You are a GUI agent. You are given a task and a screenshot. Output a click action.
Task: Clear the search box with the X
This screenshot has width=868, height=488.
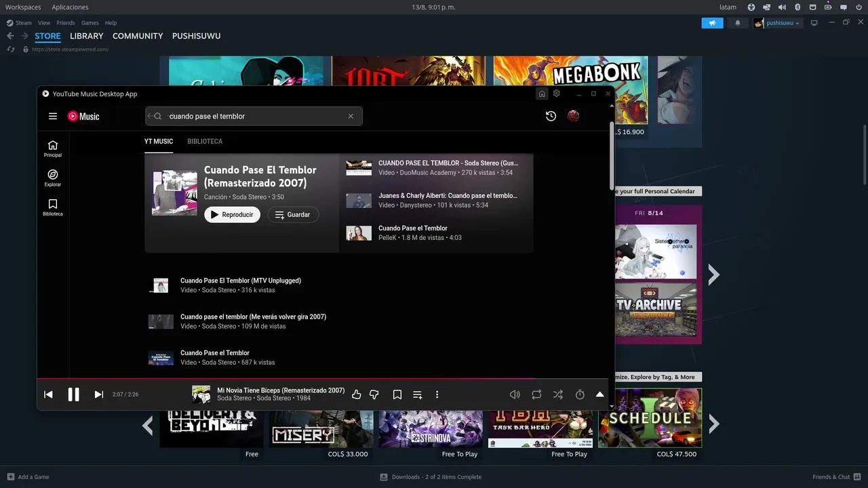coord(351,116)
